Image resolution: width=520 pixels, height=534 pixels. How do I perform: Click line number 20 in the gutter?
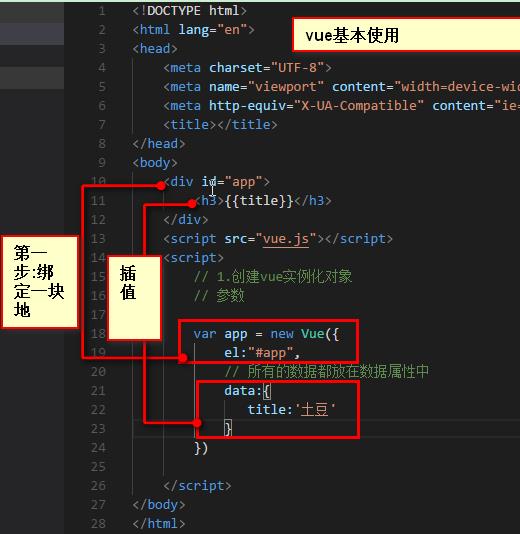point(98,372)
